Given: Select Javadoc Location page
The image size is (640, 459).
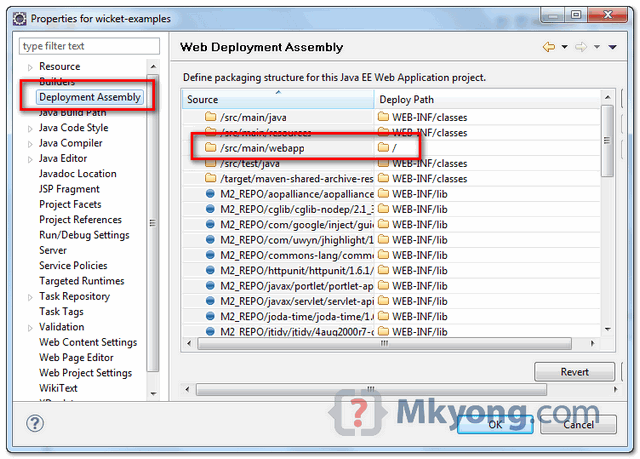Looking at the screenshot, I should pyautogui.click(x=78, y=173).
